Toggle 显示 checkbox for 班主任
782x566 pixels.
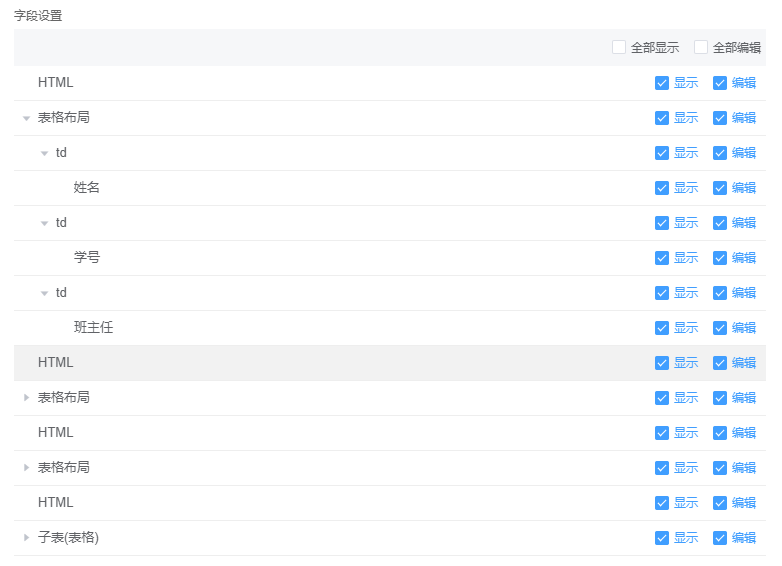(x=662, y=328)
